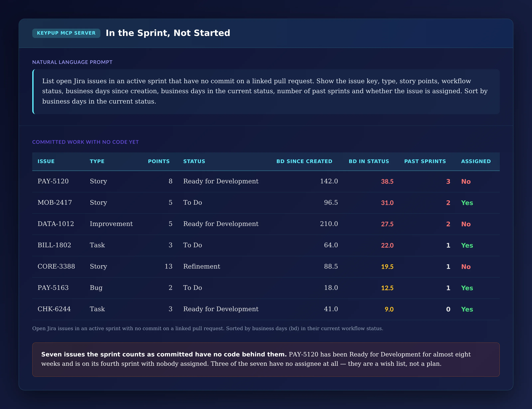The height and width of the screenshot is (409, 532).
Task: Click the No assigned value for CORE-3388
Action: tap(466, 267)
